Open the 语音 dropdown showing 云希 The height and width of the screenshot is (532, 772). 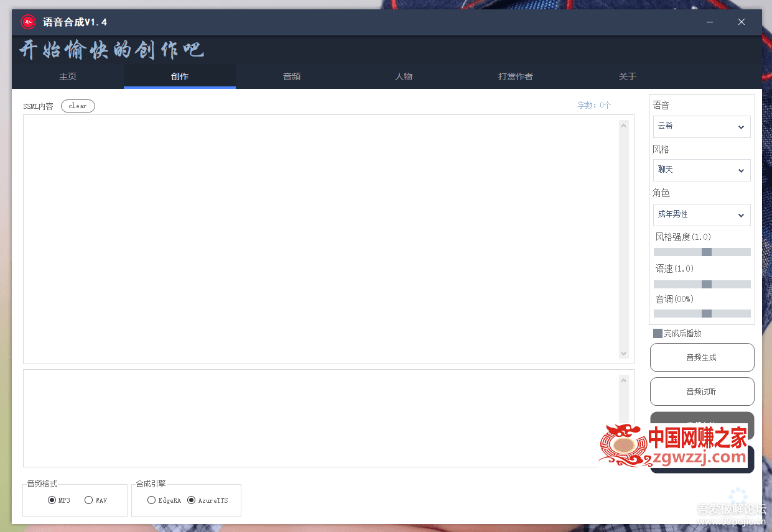(702, 126)
